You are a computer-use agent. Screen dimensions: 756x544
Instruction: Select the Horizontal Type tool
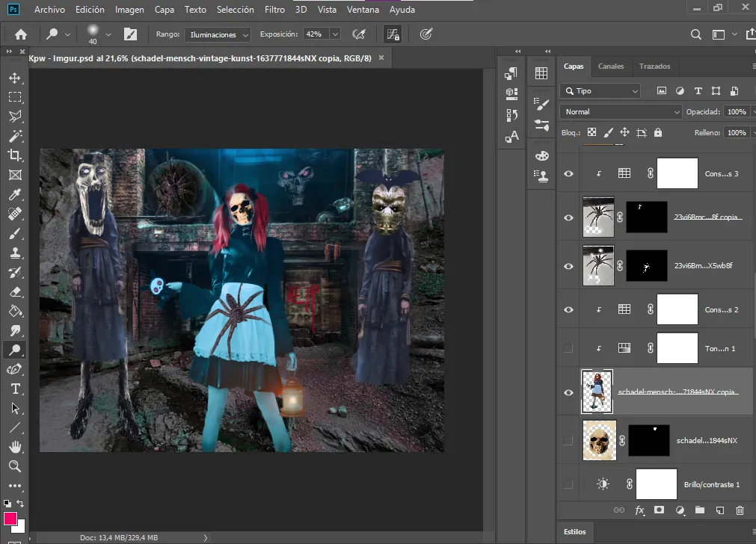(15, 389)
